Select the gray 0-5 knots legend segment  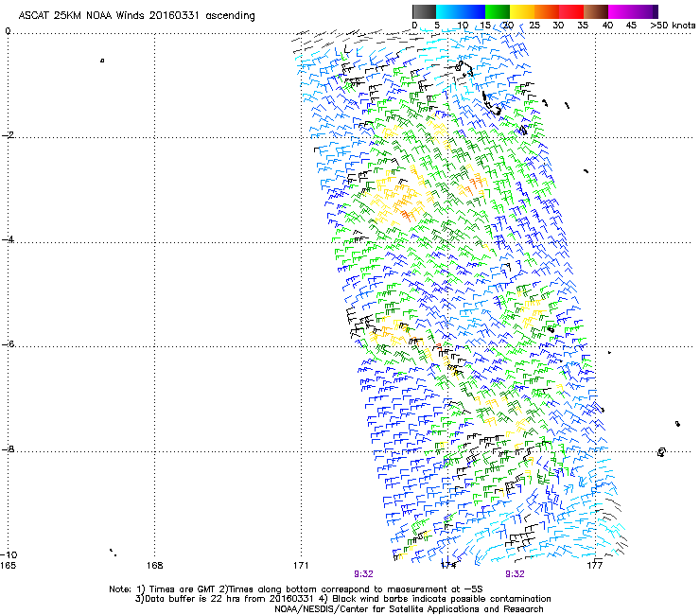[424, 11]
